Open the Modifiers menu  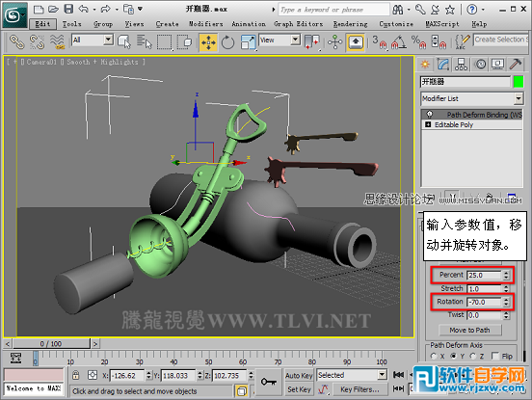pyautogui.click(x=206, y=24)
